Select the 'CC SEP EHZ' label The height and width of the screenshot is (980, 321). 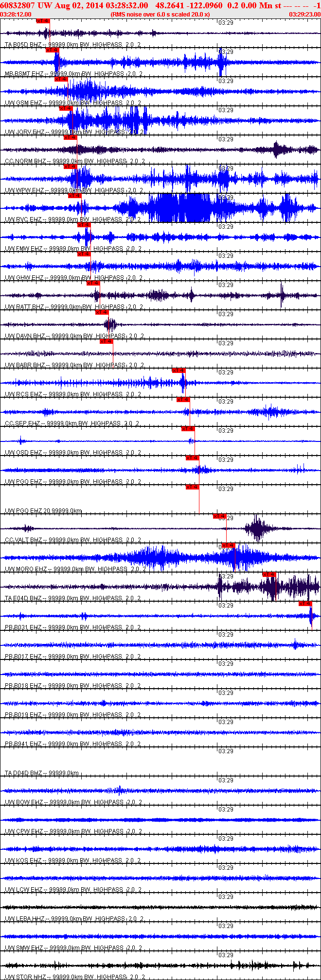[22, 423]
